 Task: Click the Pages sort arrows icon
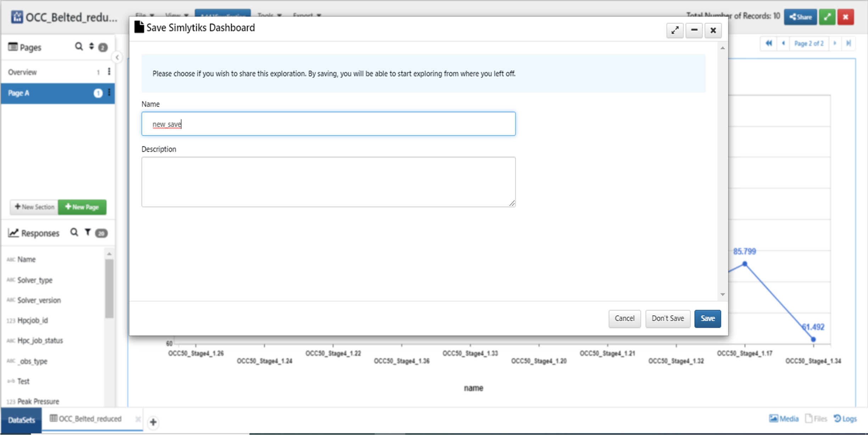[91, 46]
